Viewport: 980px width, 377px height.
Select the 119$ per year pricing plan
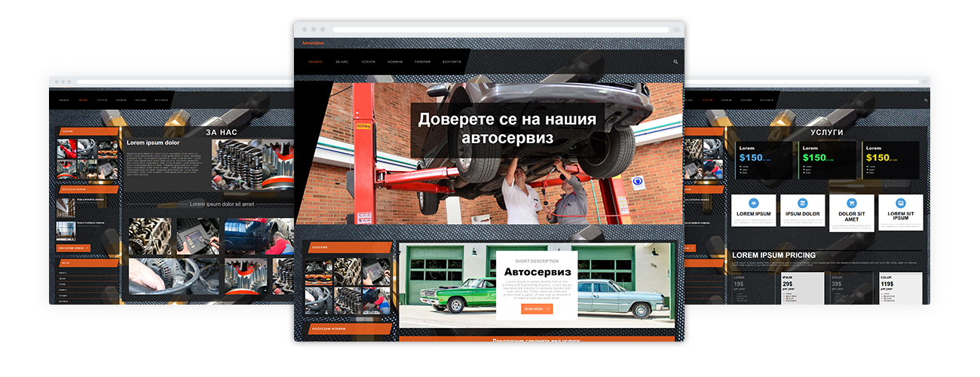point(901,288)
